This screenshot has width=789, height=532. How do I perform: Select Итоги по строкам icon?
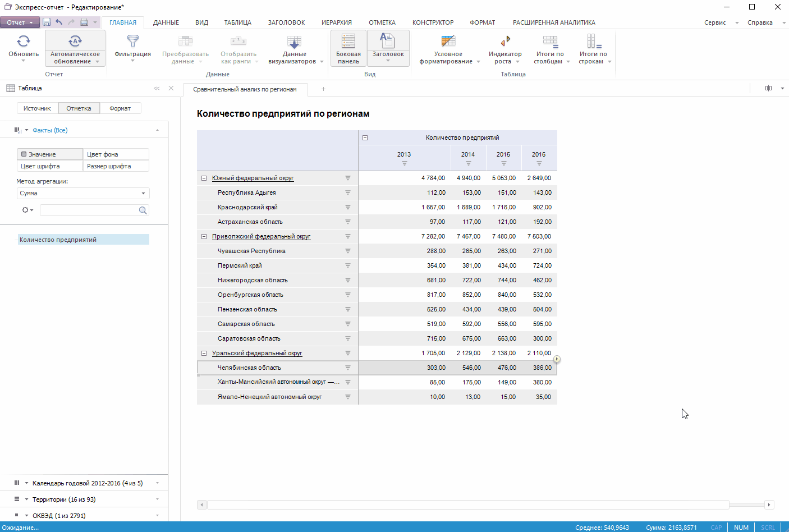(x=593, y=42)
